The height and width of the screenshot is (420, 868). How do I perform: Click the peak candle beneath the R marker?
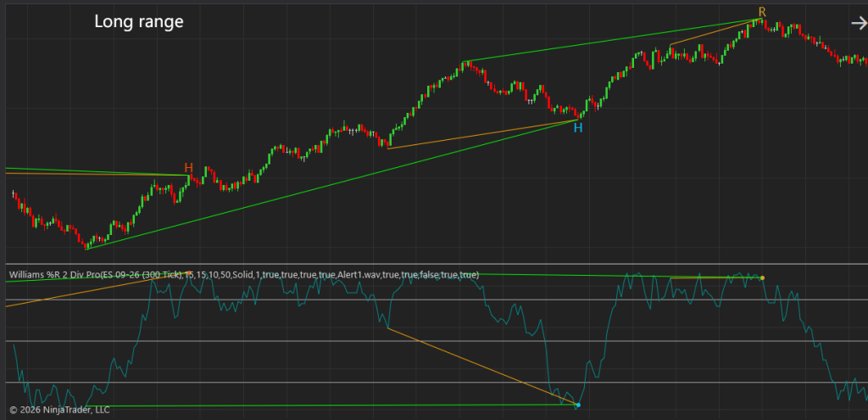761,21
